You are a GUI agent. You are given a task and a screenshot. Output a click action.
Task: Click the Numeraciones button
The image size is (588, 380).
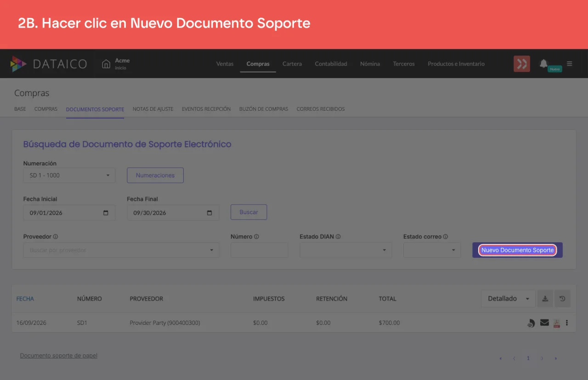click(x=155, y=175)
